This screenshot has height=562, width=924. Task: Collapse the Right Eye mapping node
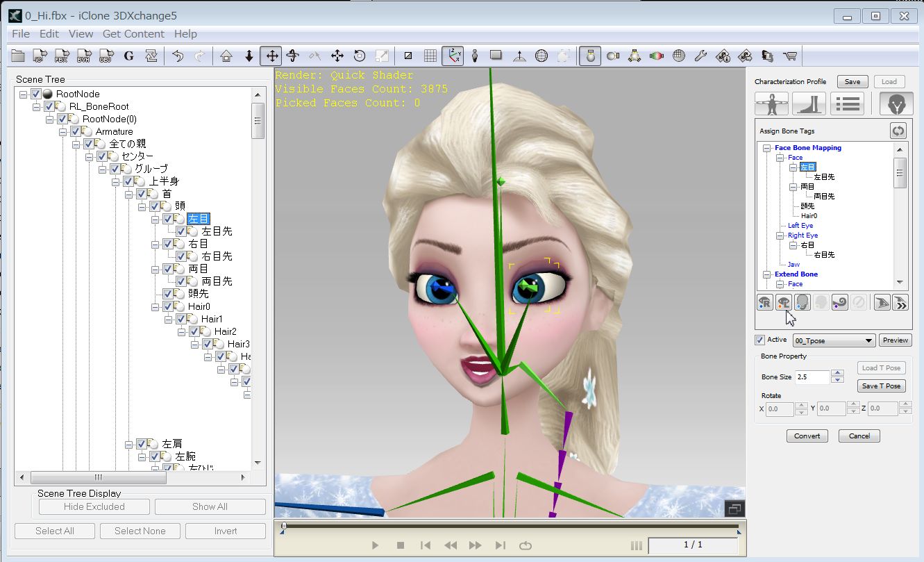point(780,235)
